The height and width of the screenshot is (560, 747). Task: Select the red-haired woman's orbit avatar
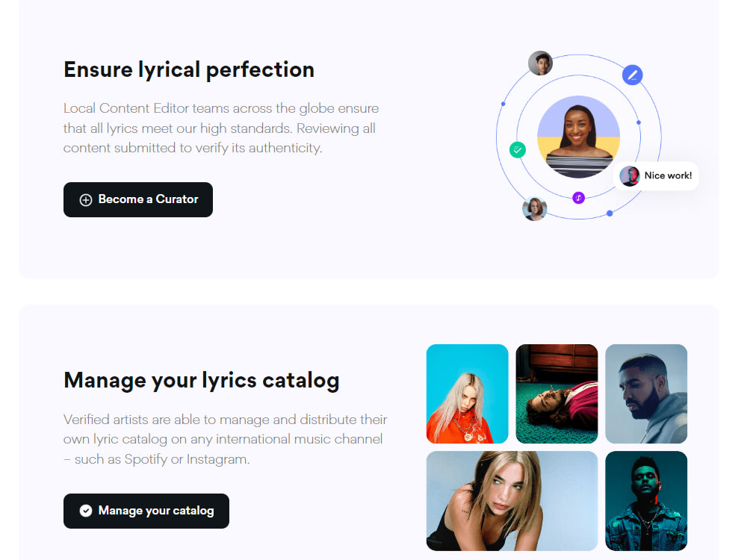534,208
